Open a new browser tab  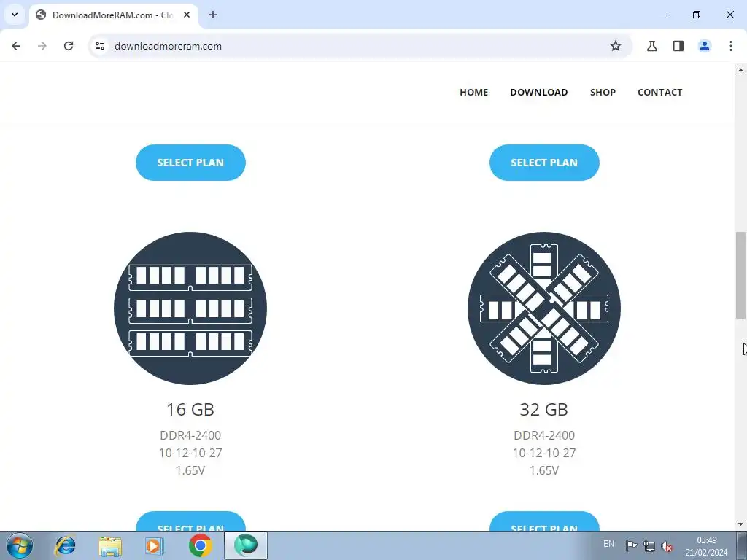[213, 15]
